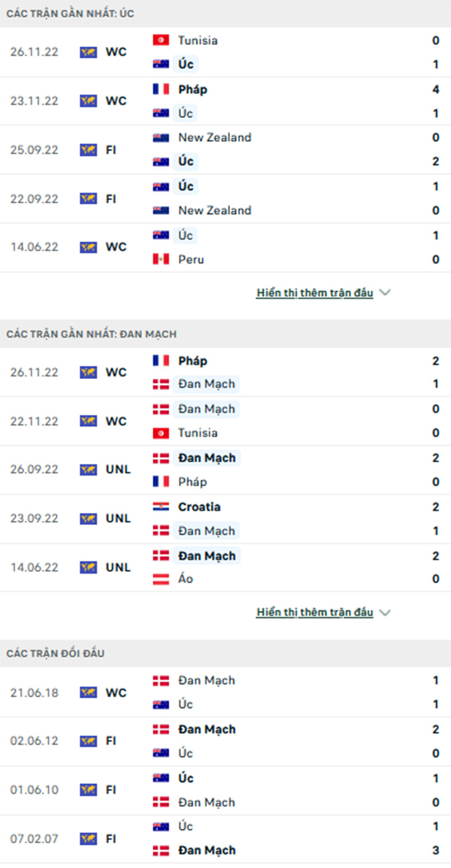Click the Croatia flag icon
The image size is (451, 868).
pos(161,507)
